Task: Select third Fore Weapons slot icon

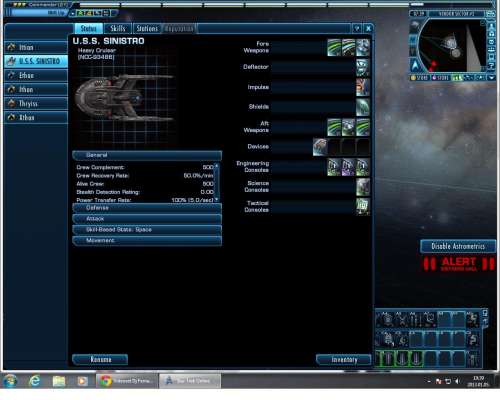Action: [363, 47]
